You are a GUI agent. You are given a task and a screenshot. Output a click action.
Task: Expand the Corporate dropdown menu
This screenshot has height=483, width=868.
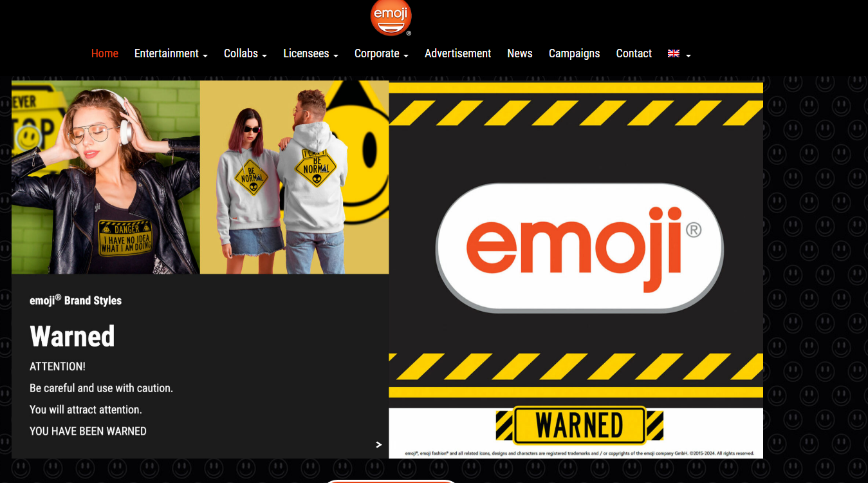tap(382, 53)
